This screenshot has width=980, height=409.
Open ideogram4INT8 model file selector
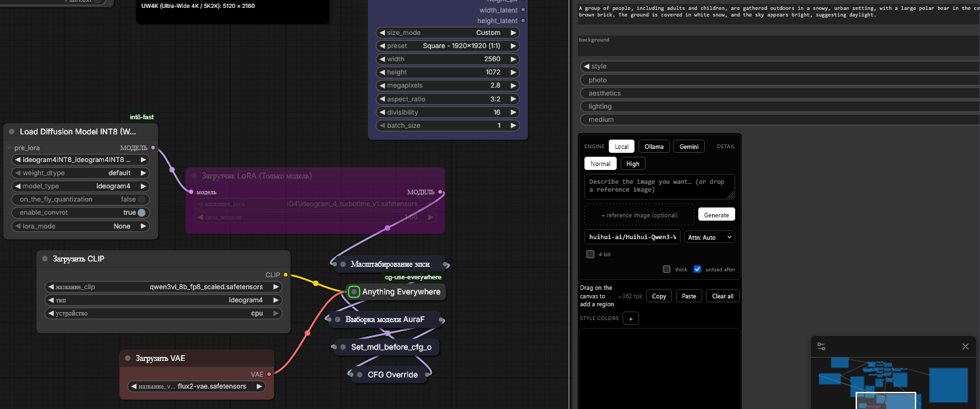point(80,159)
